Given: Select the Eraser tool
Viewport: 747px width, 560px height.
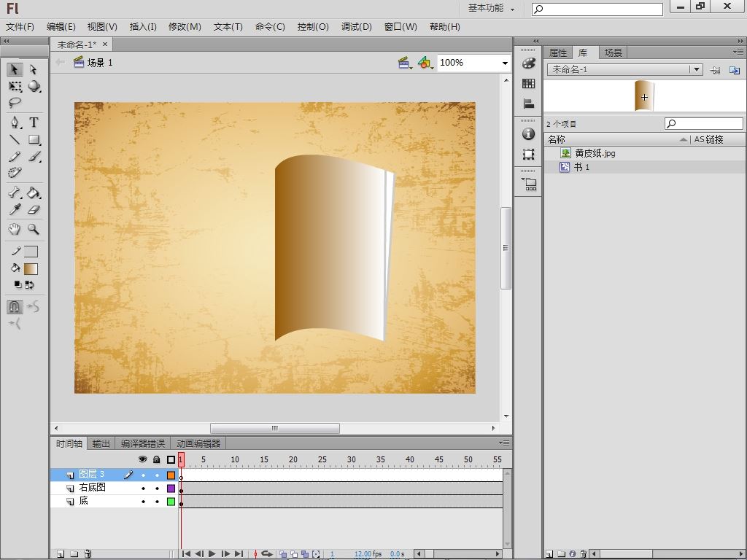Looking at the screenshot, I should click(34, 210).
